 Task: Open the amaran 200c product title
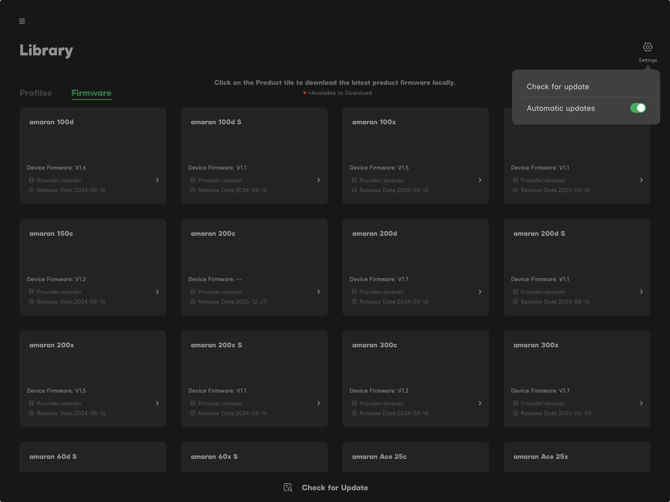[213, 234]
